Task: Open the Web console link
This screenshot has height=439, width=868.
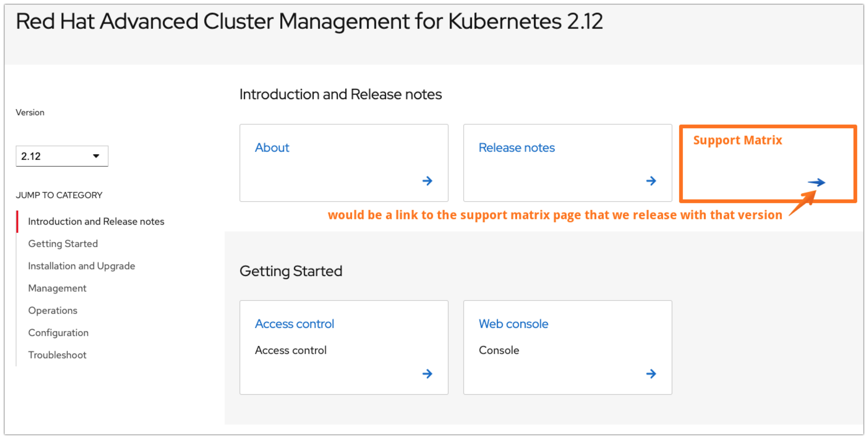Action: click(513, 324)
